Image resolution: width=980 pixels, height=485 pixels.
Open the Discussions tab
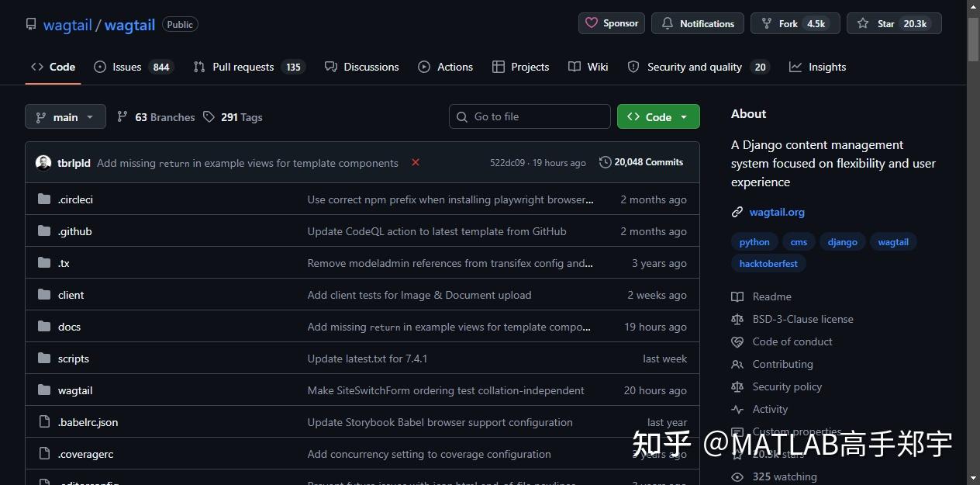362,67
